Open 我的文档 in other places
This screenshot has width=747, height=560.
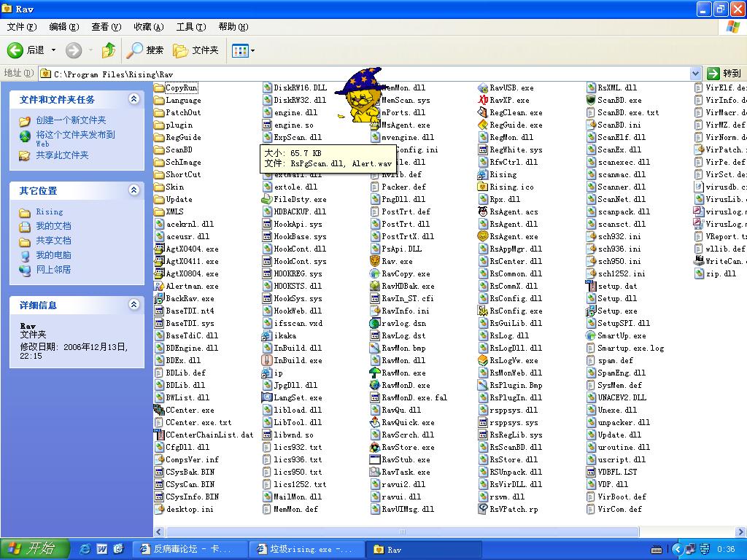[53, 226]
